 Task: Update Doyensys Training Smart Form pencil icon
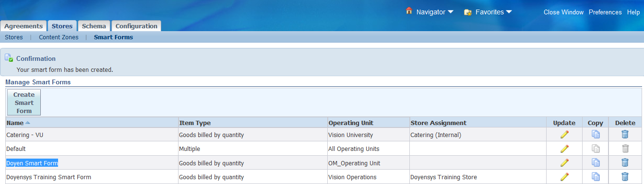point(564,177)
